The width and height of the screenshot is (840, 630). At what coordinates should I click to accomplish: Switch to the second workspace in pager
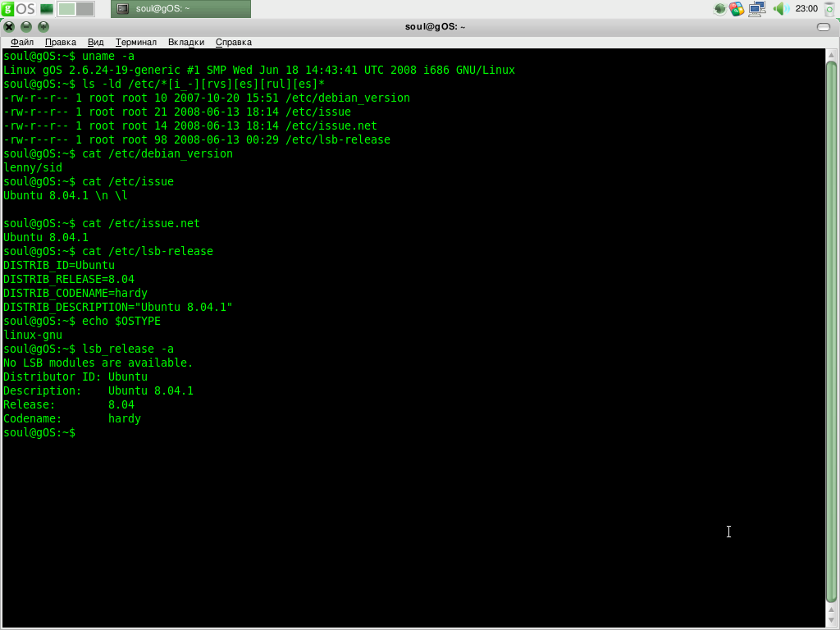pos(84,8)
